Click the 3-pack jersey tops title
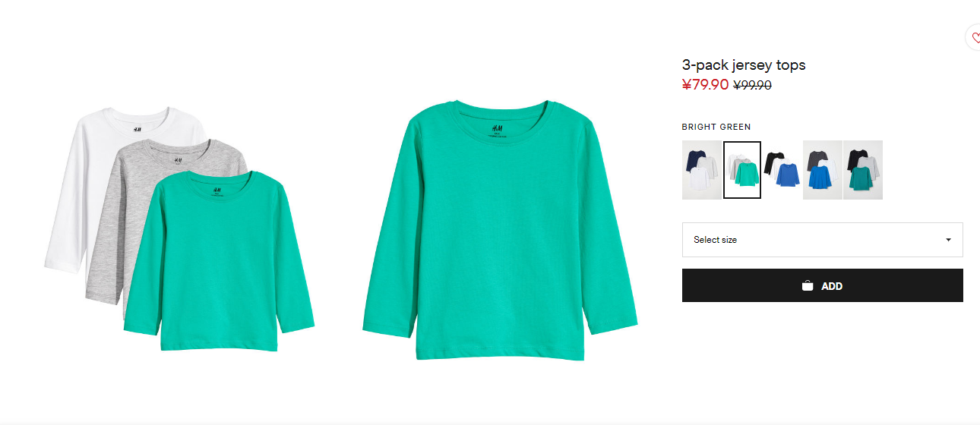980x425 pixels. (x=744, y=65)
